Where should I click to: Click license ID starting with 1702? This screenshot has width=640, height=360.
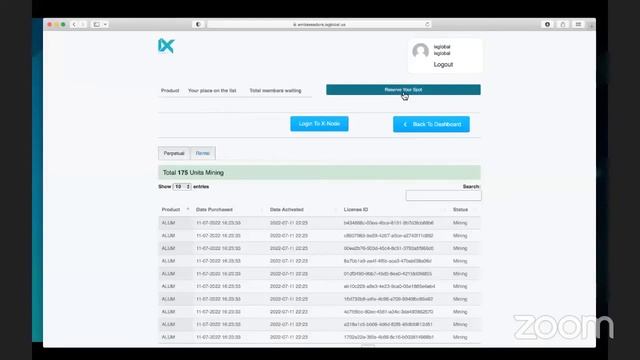click(x=389, y=337)
